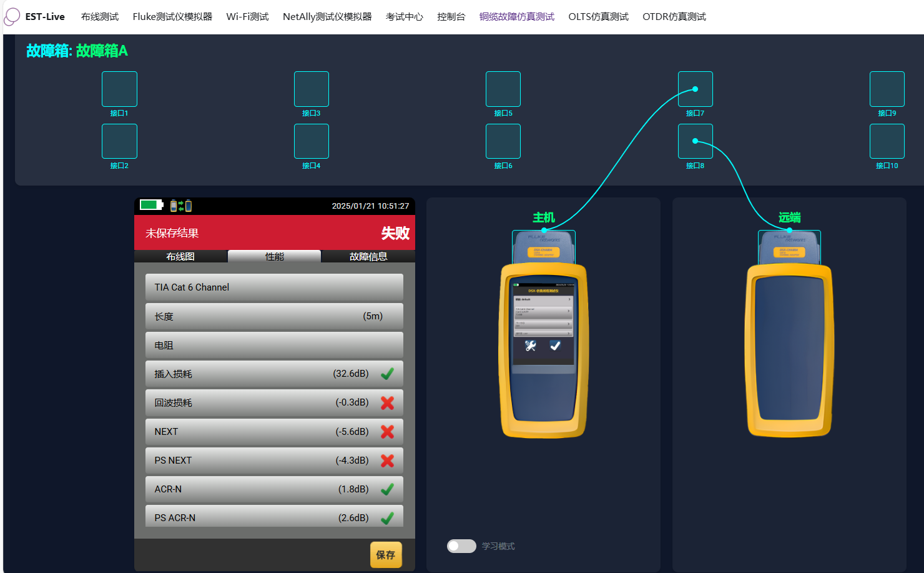Click the tools wrench icon on main tester
Viewport: 924px width, 573px height.
(x=531, y=346)
